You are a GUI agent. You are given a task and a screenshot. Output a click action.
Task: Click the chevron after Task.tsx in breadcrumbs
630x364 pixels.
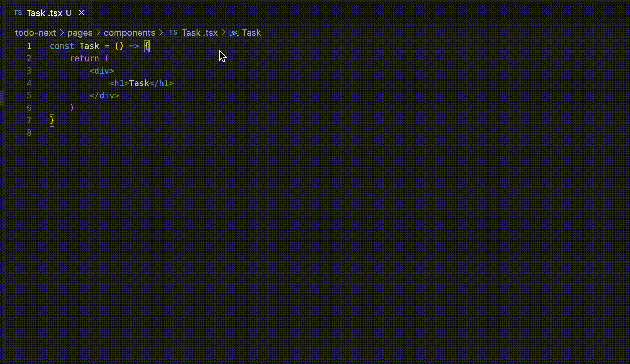click(x=223, y=33)
